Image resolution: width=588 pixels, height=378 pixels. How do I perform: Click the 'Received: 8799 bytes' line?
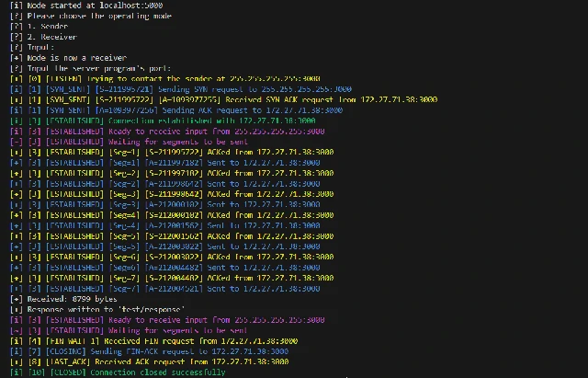[x=63, y=299]
